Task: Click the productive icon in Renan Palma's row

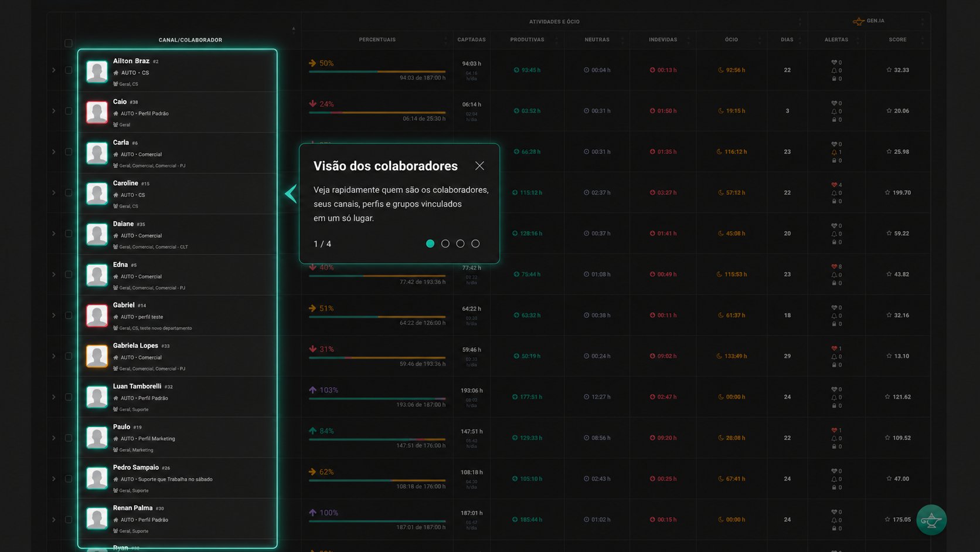Action: (x=515, y=520)
